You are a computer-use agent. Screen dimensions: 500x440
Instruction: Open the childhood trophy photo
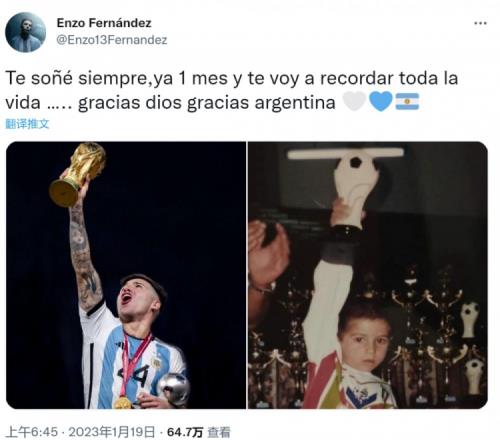pos(368,275)
